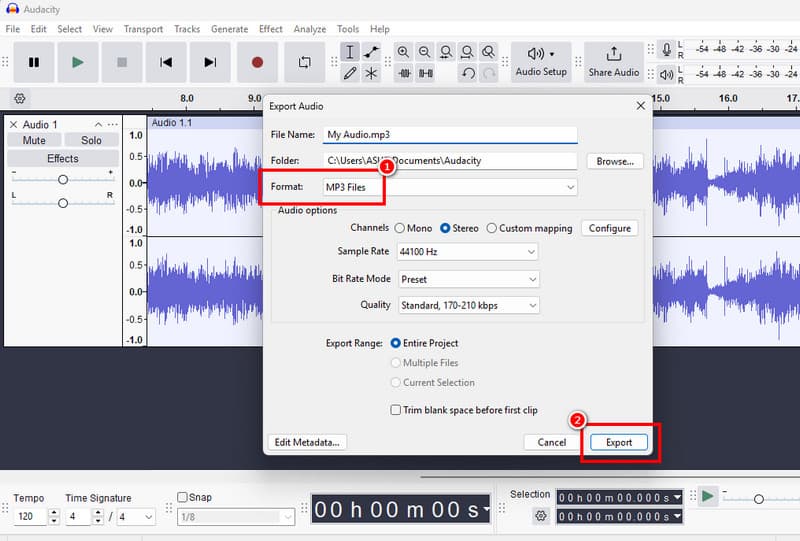Select Custom mapping channel option

tap(530, 228)
